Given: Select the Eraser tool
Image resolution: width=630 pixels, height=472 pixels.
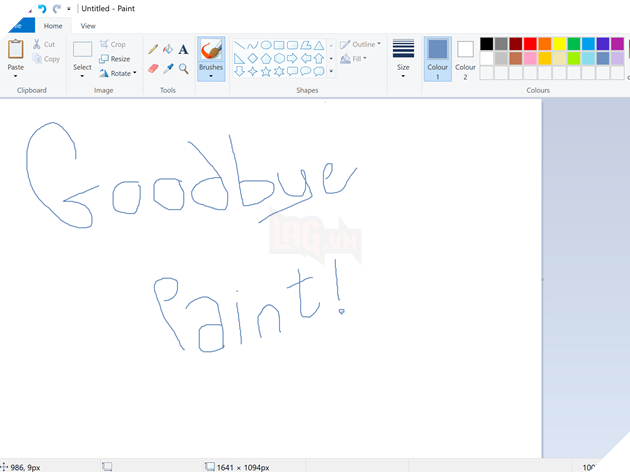Looking at the screenshot, I should point(153,69).
